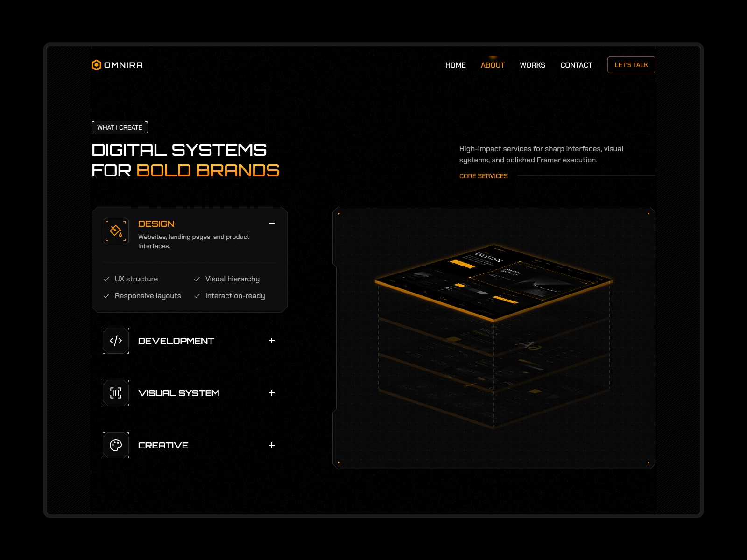Open the WORKS nav item
Screen dimensions: 747x560
point(532,65)
